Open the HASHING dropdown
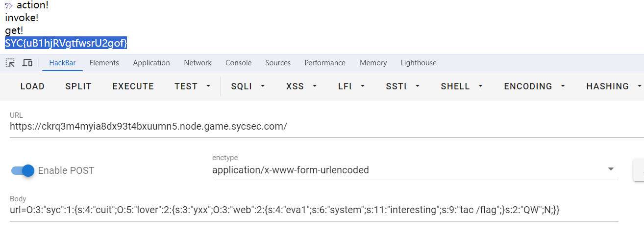This screenshot has width=644, height=246. [x=614, y=86]
